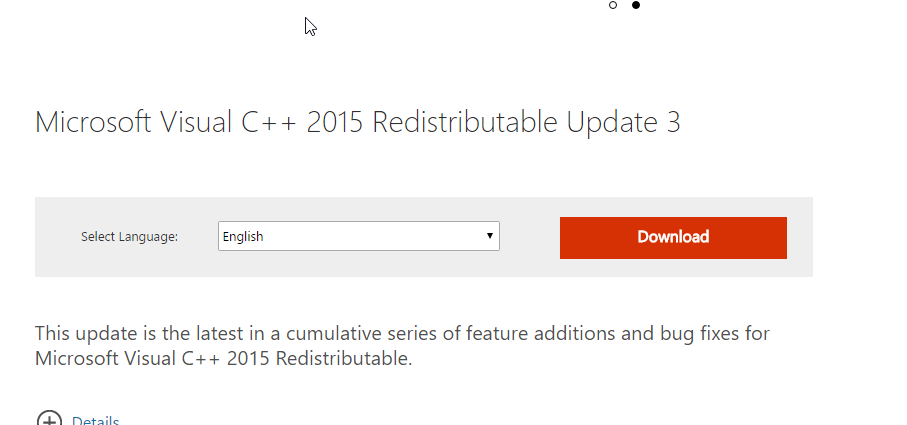
Task: Click the update description paragraph text
Action: point(402,346)
